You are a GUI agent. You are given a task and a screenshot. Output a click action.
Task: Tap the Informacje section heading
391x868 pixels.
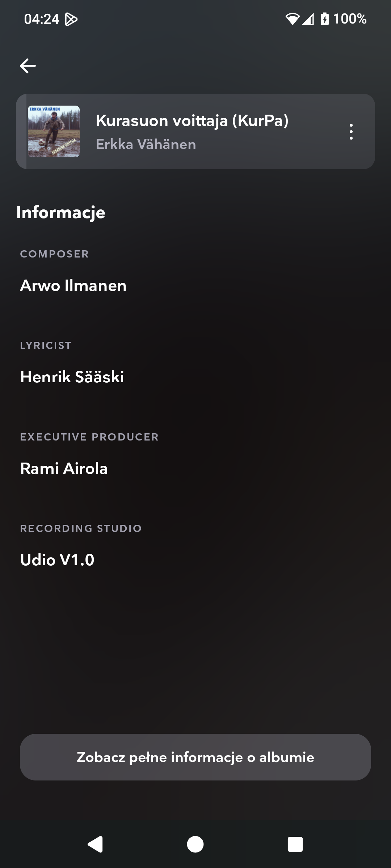[x=61, y=212]
